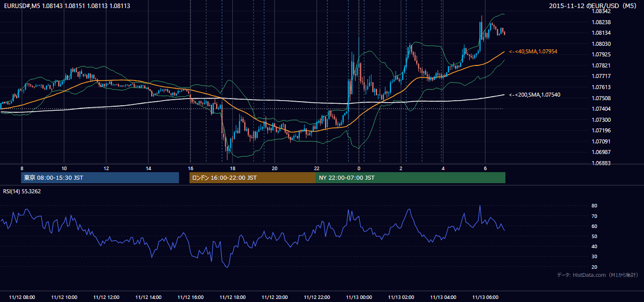Click price axis value 1.07404
644x302 pixels.
(602, 109)
